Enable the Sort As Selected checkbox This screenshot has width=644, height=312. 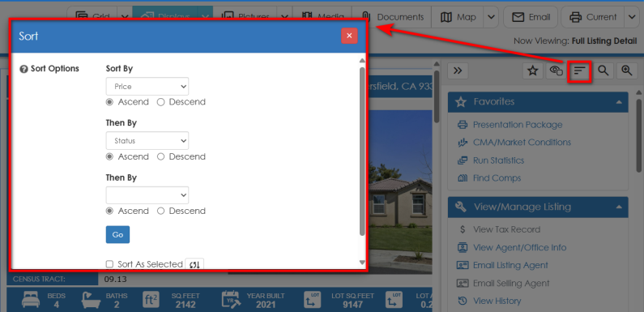click(x=109, y=264)
